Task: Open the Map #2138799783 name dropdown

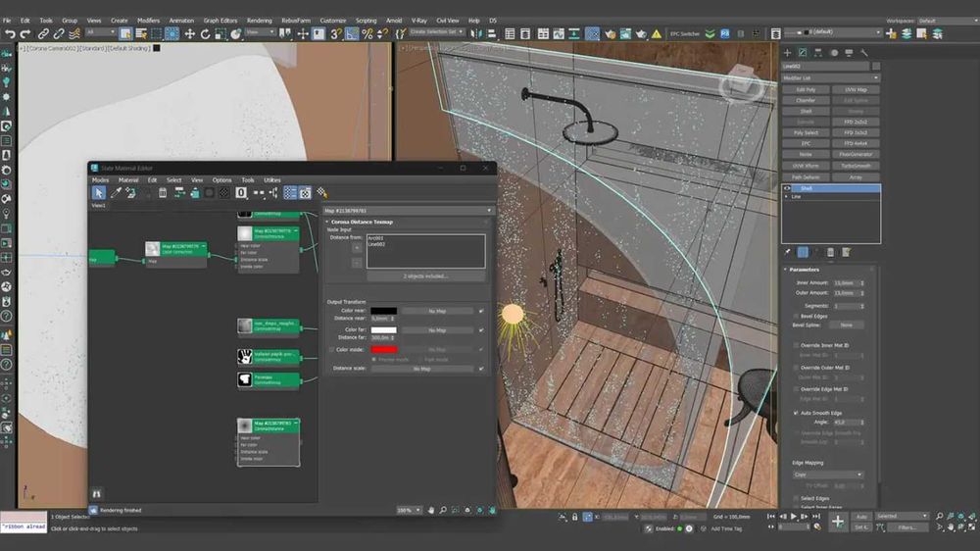Action: point(408,211)
